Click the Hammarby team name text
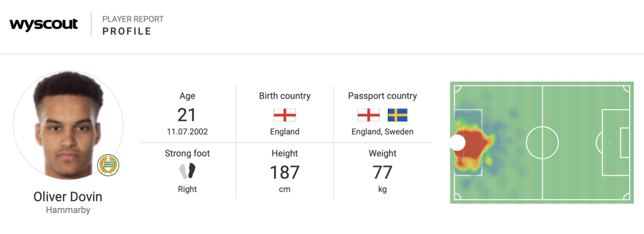Image resolution: width=644 pixels, height=234 pixels. [68, 210]
